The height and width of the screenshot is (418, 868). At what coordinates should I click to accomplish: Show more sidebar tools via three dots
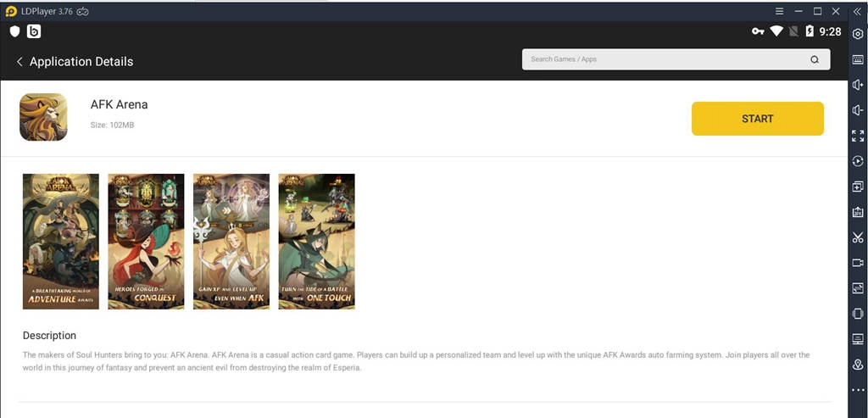tap(858, 390)
